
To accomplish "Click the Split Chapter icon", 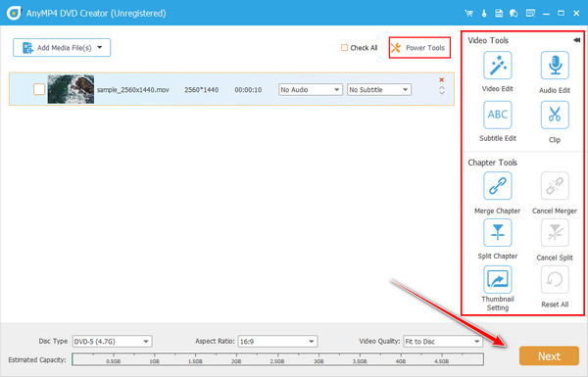I will pyautogui.click(x=497, y=232).
